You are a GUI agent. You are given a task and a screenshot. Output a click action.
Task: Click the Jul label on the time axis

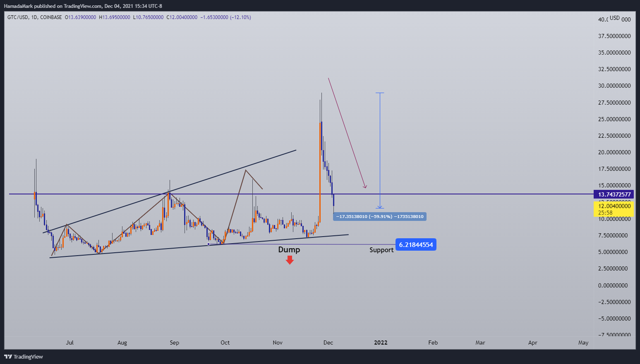[x=70, y=342]
